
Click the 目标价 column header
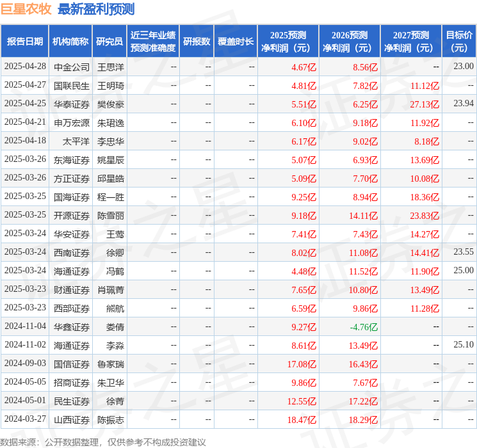pos(458,42)
